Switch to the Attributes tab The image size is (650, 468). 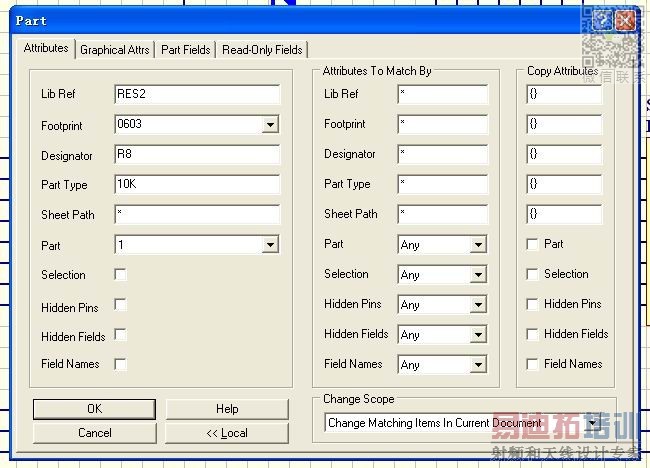(46, 48)
